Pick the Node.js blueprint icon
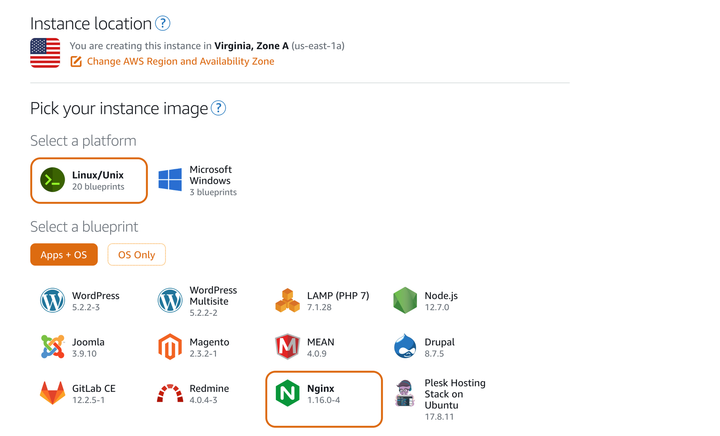 [405, 301]
